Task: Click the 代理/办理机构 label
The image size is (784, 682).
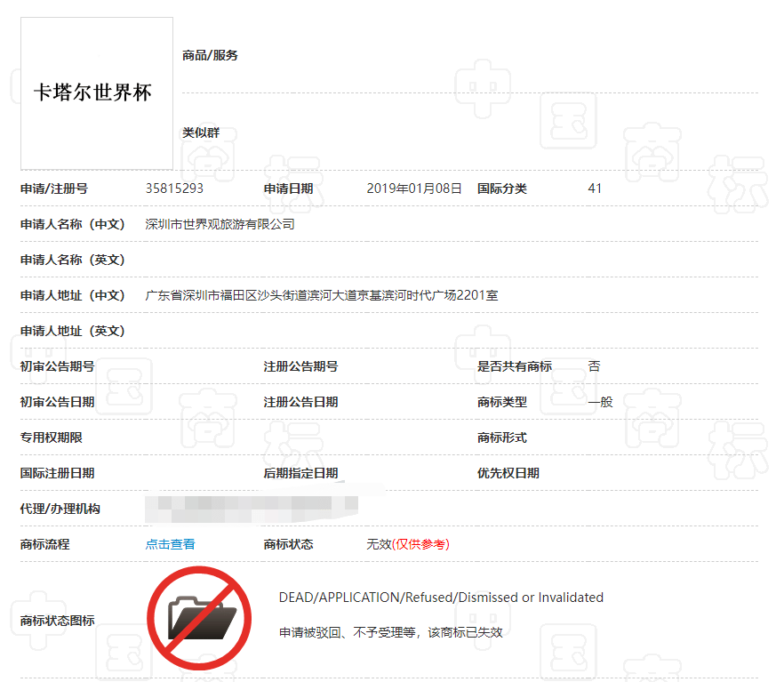Action: point(60,509)
